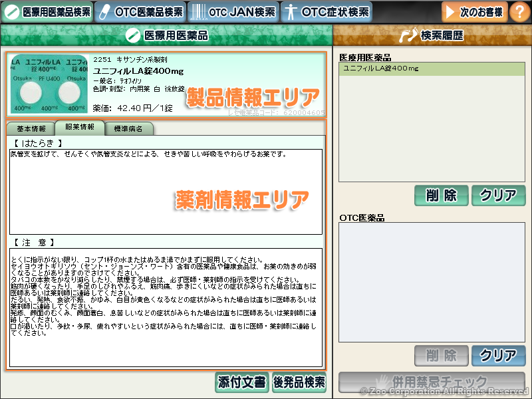Click the greyed 削除 button under OTC医薬品
The image size is (532, 399).
coord(441,356)
